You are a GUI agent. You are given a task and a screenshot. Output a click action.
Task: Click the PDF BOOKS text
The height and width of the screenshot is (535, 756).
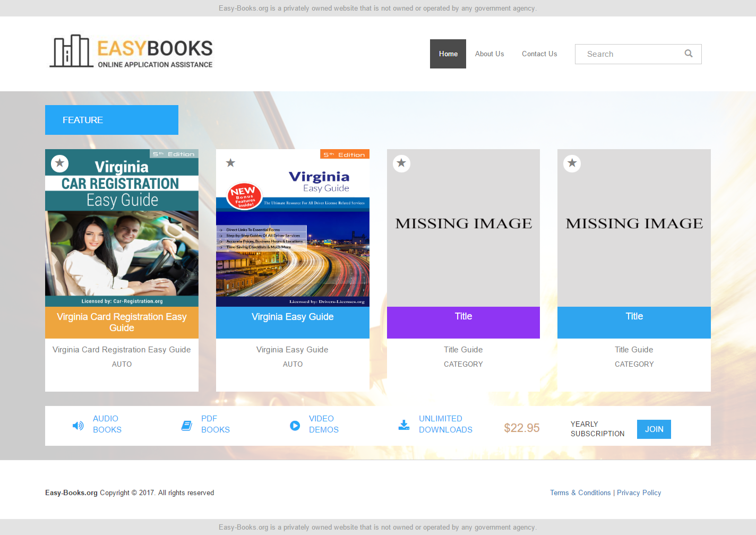point(216,424)
